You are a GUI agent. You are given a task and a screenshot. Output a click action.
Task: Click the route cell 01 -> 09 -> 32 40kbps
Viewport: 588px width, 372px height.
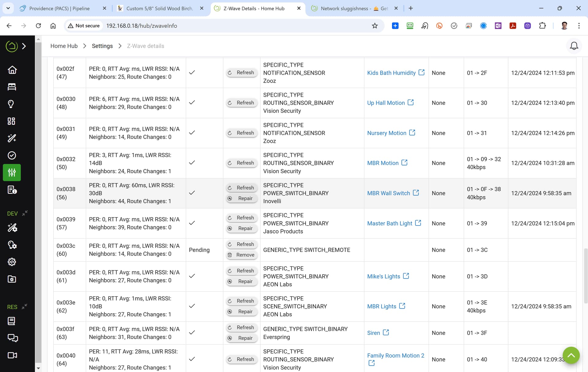tap(486, 163)
